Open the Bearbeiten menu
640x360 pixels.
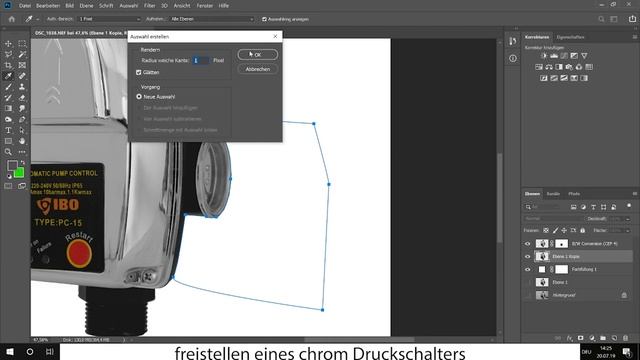(x=48, y=6)
